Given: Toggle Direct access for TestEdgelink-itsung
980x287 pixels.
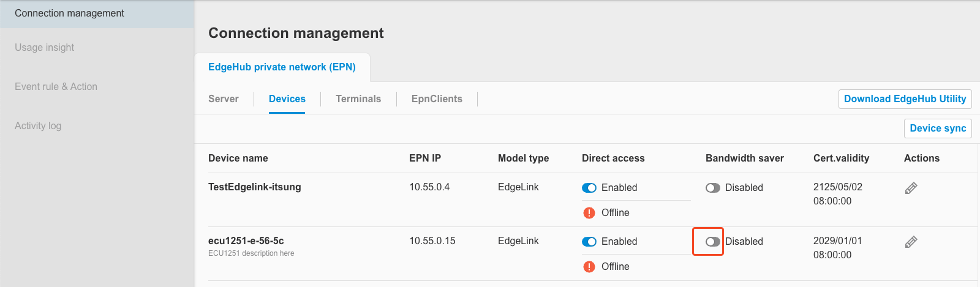Looking at the screenshot, I should pos(589,188).
